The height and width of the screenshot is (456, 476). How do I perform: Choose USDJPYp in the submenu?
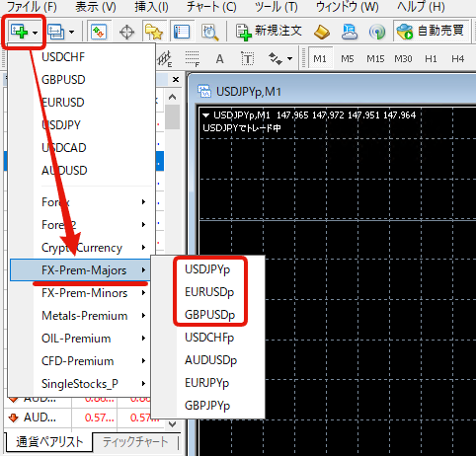pos(207,269)
